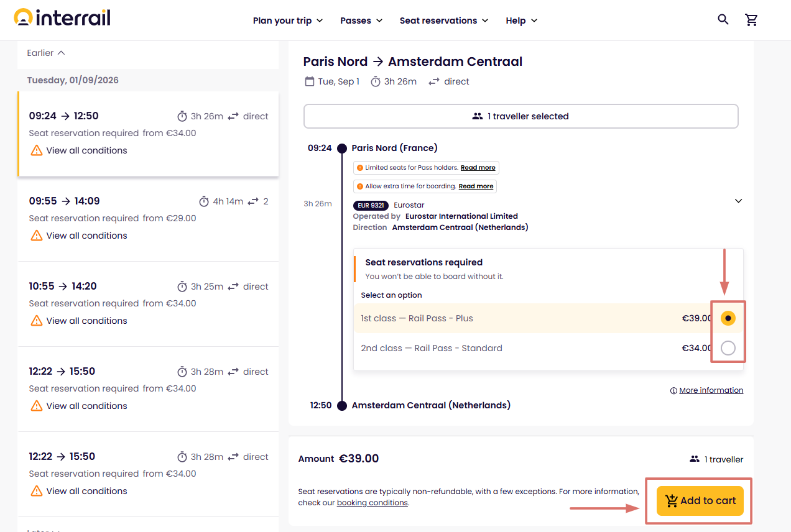Expand the Passes menu

361,21
